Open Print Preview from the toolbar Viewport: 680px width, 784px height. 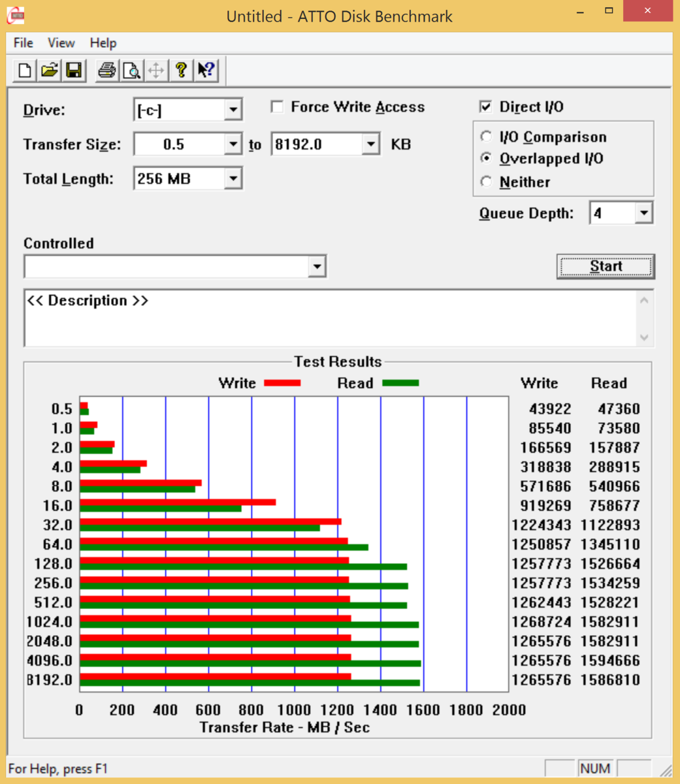point(131,70)
